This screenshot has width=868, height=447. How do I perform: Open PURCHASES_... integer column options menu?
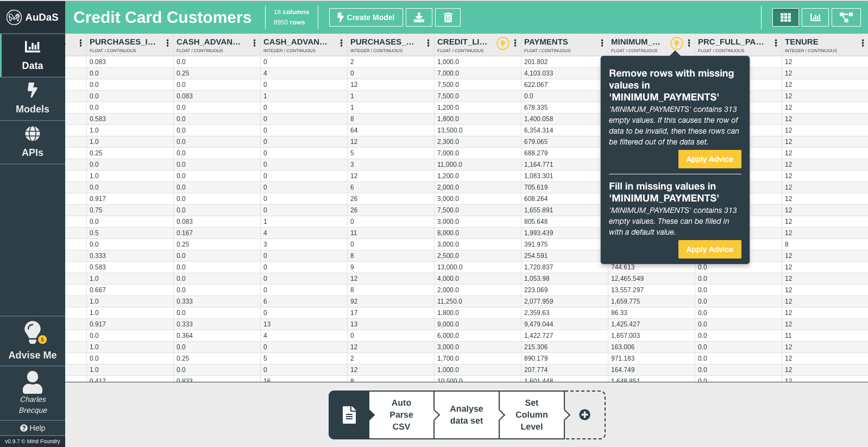tap(428, 43)
